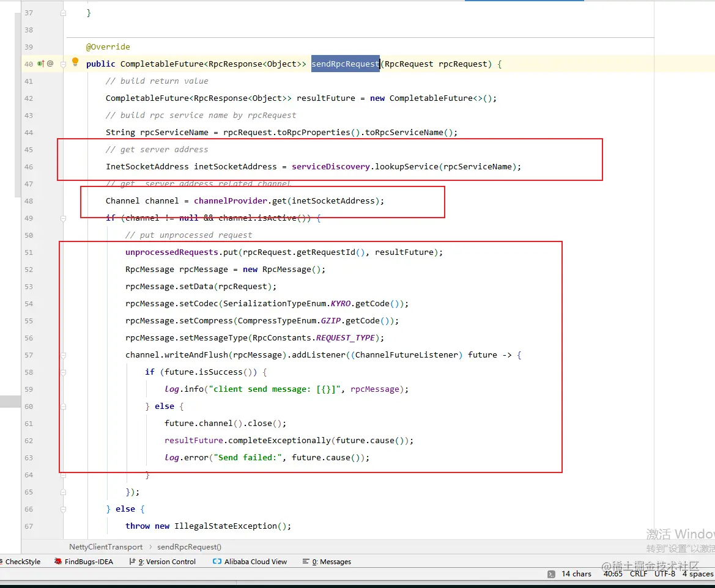Click toRpcServiceName on line 44
Screen dimensions: 715x588
click(404, 133)
